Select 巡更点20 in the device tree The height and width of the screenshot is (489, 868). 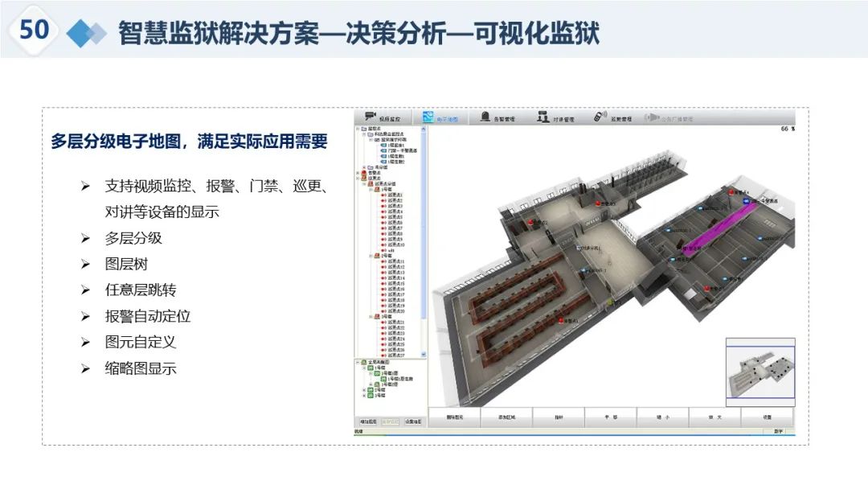point(396,310)
